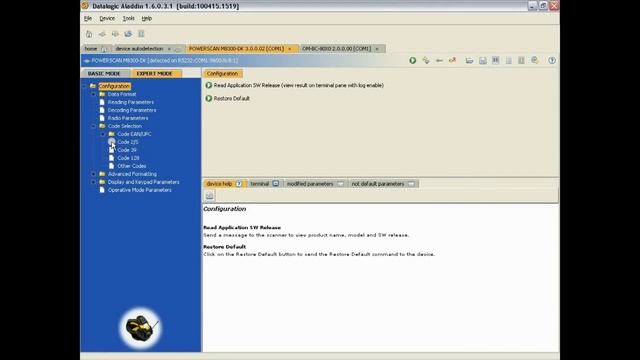This screenshot has width=640, height=360.
Task: Select the Configuration panel tab
Action: coord(222,73)
